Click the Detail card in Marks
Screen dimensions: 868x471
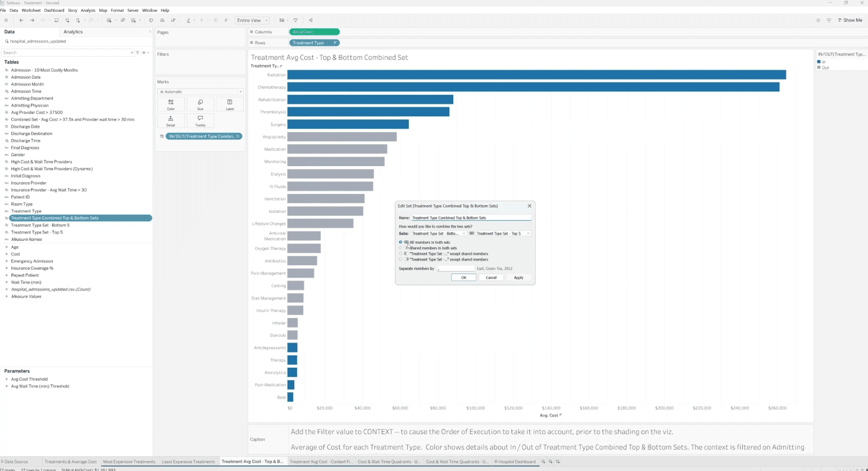(x=171, y=120)
